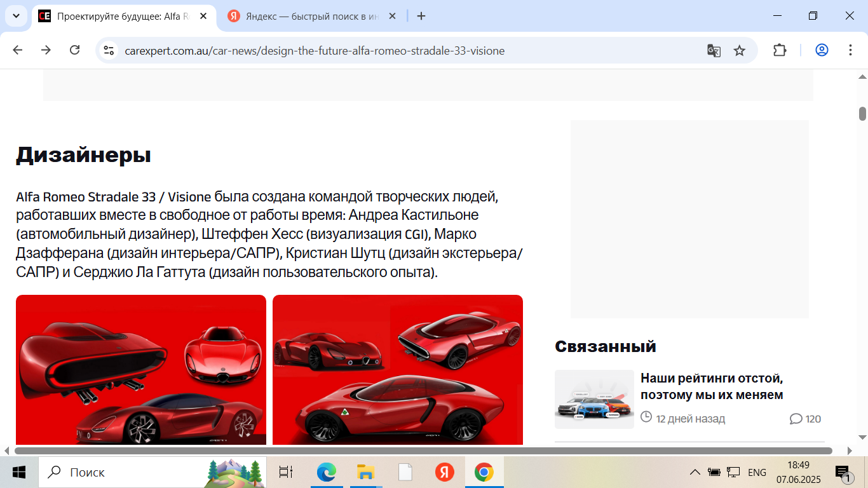
Task: Open article "Наши рейтинги отстой, поэтому мы их меняем"
Action: click(711, 386)
